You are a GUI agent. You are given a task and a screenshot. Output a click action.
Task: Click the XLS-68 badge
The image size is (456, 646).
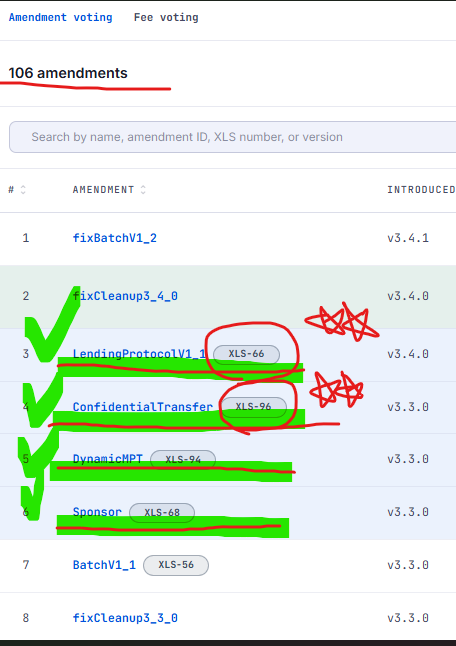click(x=162, y=513)
